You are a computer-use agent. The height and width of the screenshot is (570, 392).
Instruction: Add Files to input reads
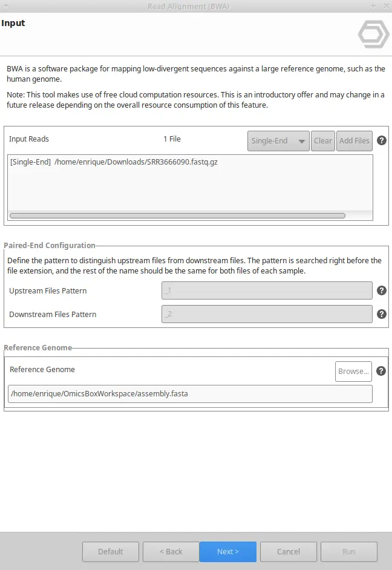pos(354,140)
